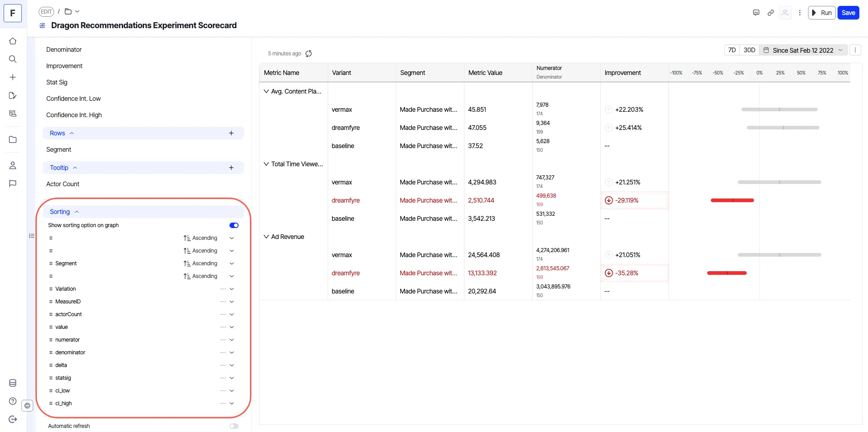Open the search icon in sidebar

point(13,59)
